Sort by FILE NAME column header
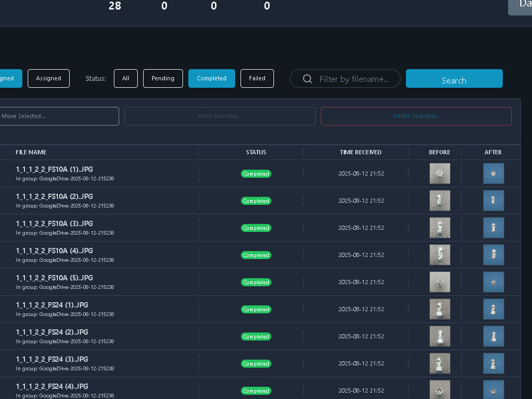 tap(31, 152)
